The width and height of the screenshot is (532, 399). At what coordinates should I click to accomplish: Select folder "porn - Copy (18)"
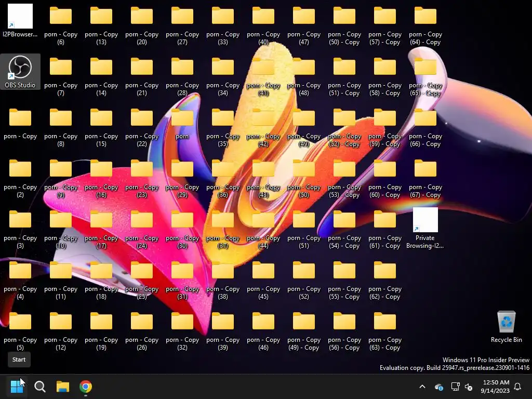(101, 280)
